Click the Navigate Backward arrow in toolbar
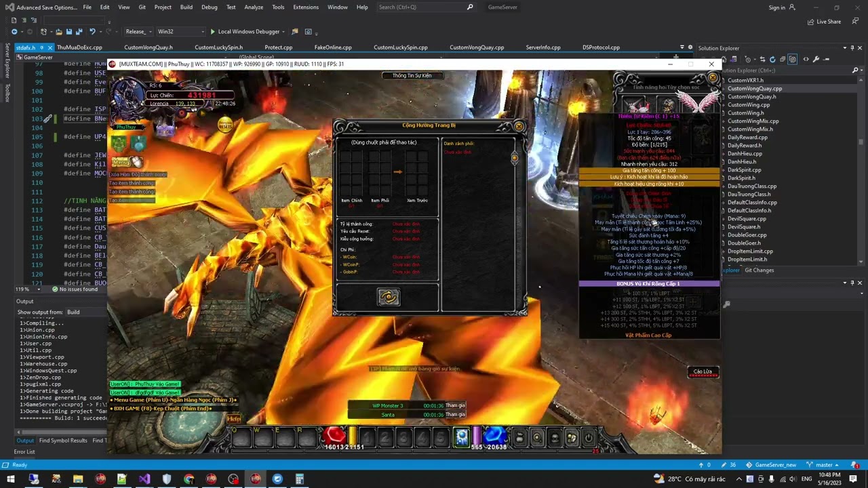 [14, 31]
